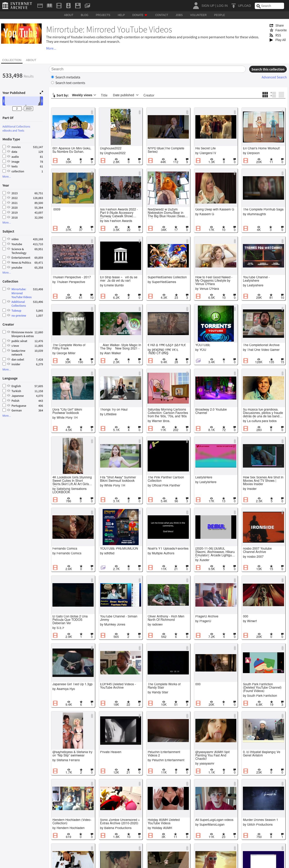Click the user avatar icon
The height and width of the screenshot is (868, 289).
196,5
